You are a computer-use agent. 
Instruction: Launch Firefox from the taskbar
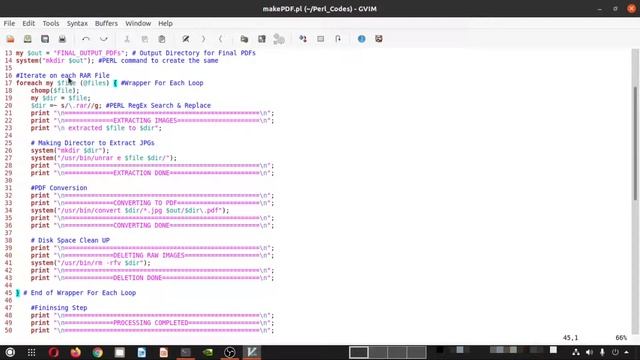[76, 352]
